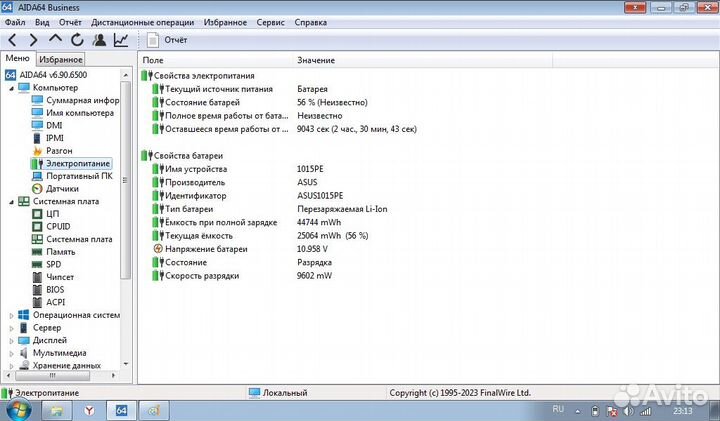The height and width of the screenshot is (421, 720).
Task: Open the Избранное menu in the menu bar
Action: pyautogui.click(x=225, y=22)
